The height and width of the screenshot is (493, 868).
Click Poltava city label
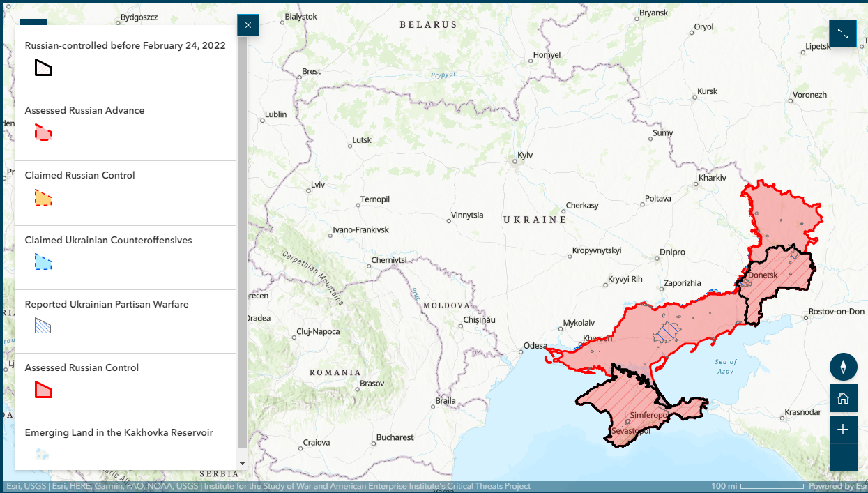(x=658, y=198)
